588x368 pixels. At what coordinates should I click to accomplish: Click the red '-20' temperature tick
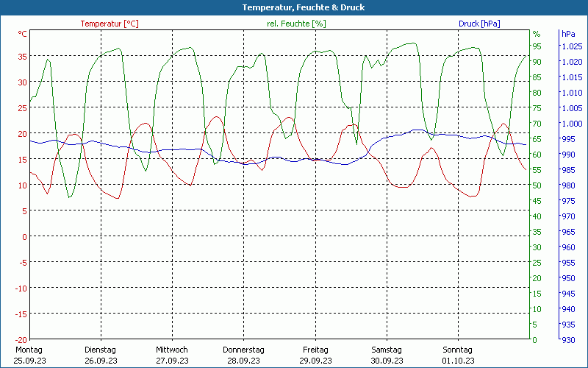(21, 340)
